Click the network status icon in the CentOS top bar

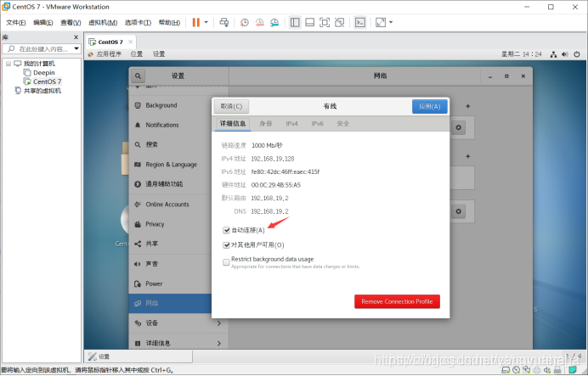click(553, 54)
